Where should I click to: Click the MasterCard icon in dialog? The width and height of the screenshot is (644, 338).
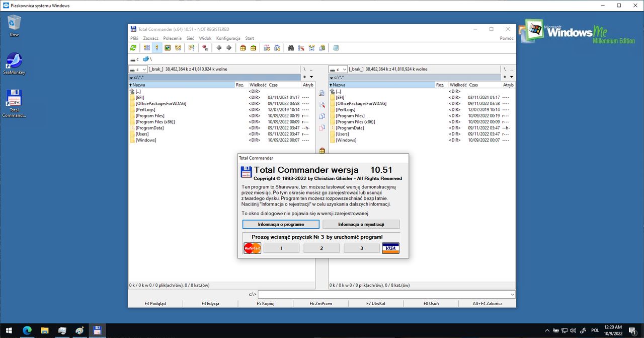(x=252, y=248)
